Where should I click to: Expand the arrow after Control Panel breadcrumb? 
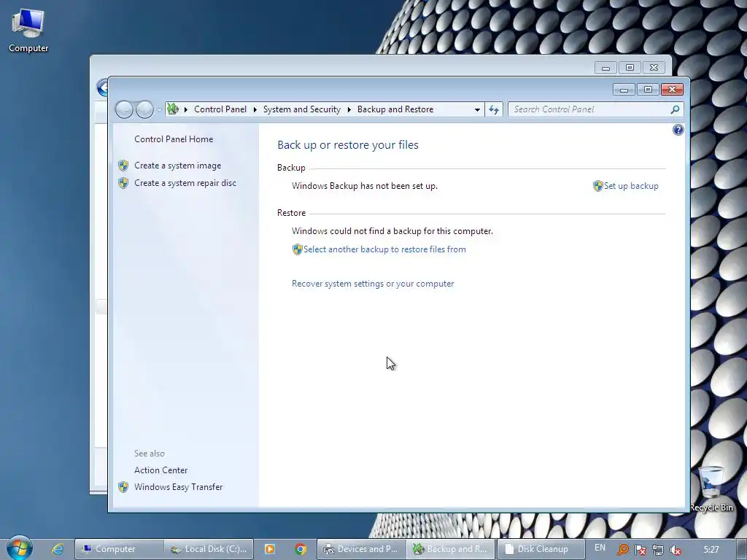[x=255, y=109]
